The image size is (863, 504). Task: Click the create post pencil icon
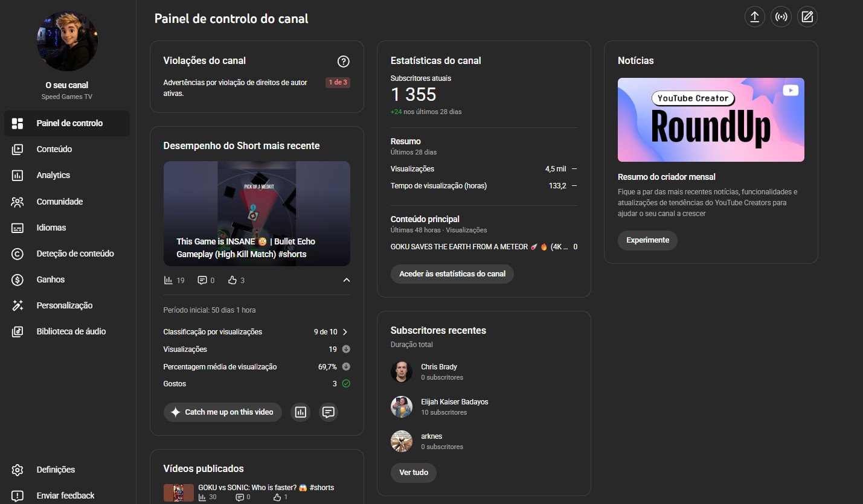point(807,17)
